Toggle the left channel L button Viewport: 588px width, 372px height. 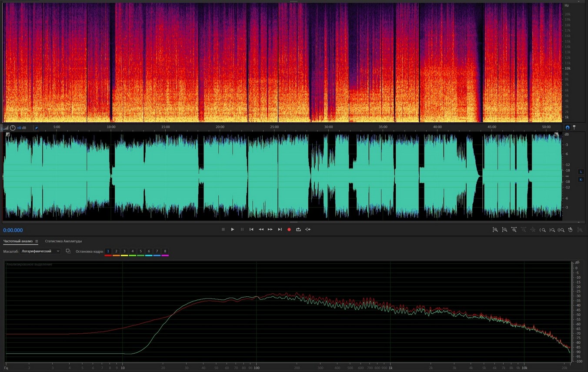click(x=581, y=172)
